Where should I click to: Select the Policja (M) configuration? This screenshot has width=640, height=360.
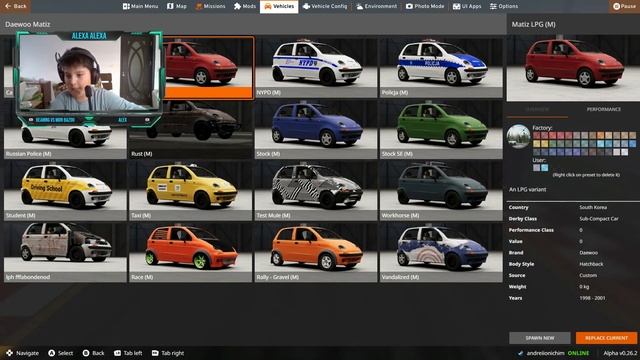[441, 67]
